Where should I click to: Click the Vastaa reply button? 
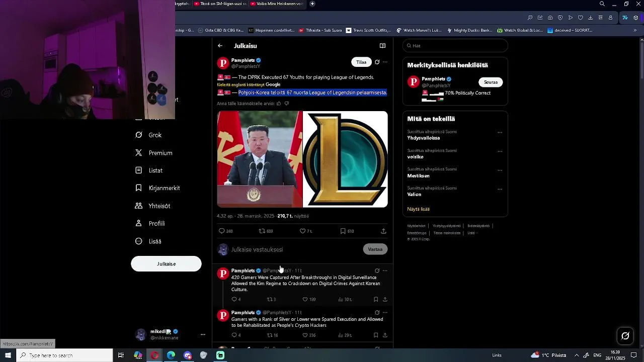click(x=375, y=249)
